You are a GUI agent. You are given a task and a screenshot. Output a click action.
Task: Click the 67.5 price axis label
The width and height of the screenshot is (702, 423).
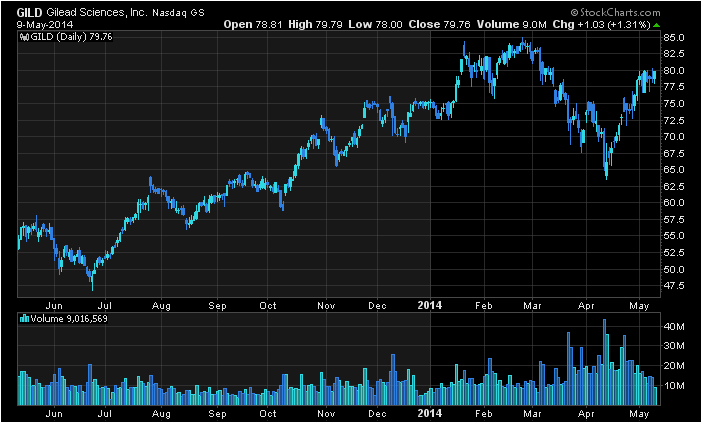tap(674, 154)
